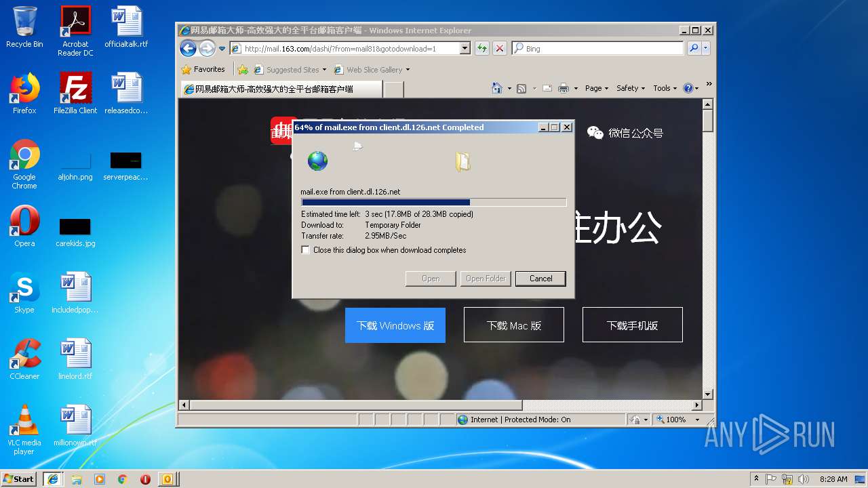
Task: Show hidden system tray icons arrow
Action: pos(756,479)
